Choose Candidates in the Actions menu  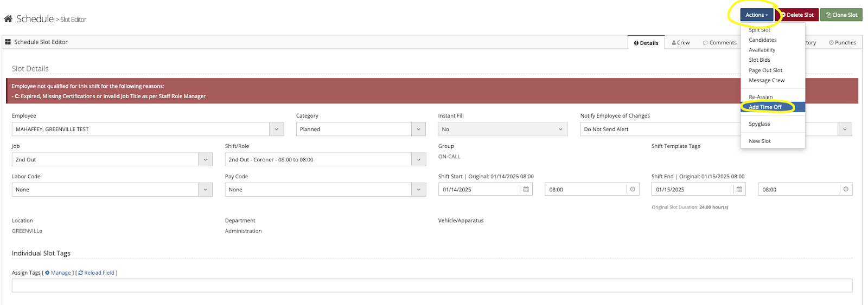pos(762,40)
